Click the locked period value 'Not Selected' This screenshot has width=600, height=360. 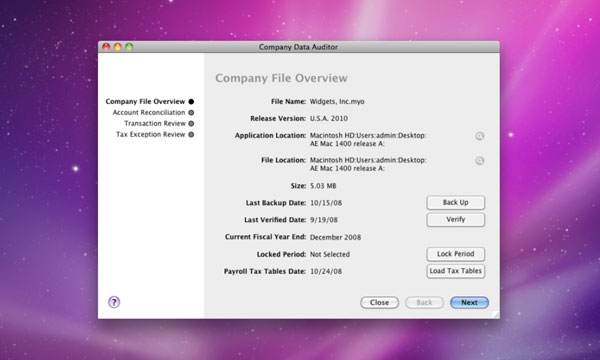329,254
